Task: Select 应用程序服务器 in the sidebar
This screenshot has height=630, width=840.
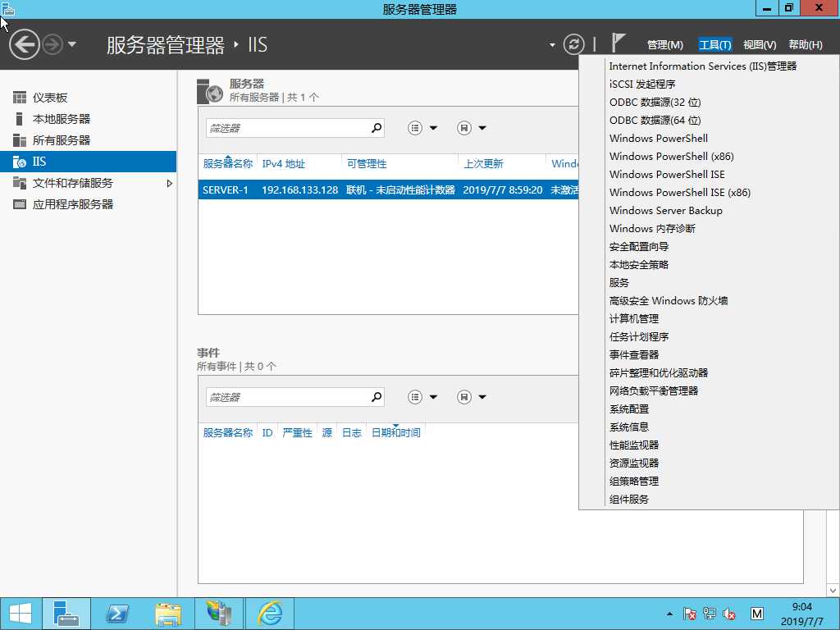Action: tap(72, 204)
